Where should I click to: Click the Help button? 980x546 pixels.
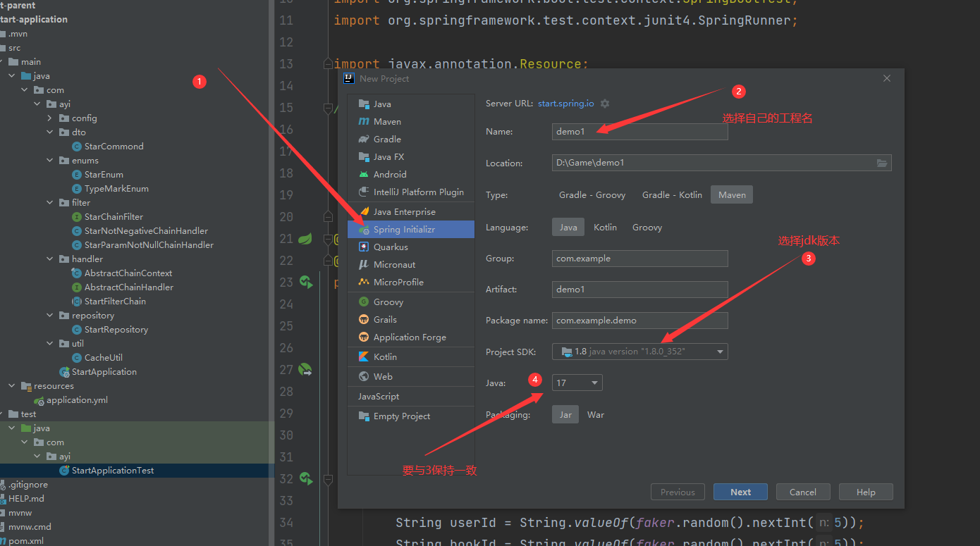coord(866,492)
